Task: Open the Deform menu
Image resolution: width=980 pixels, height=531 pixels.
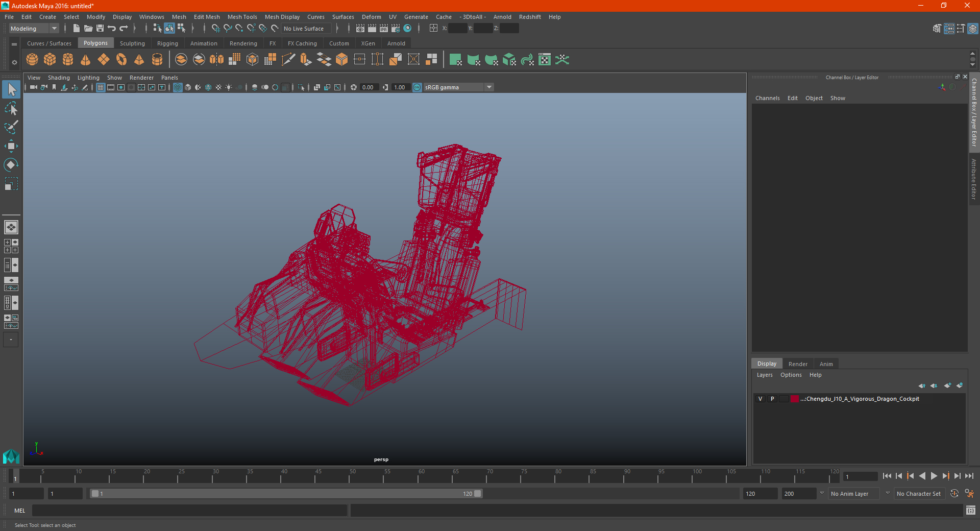Action: 371,17
